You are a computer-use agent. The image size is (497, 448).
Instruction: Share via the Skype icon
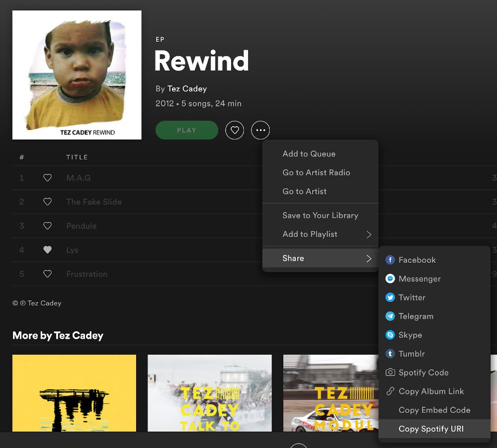click(x=390, y=335)
